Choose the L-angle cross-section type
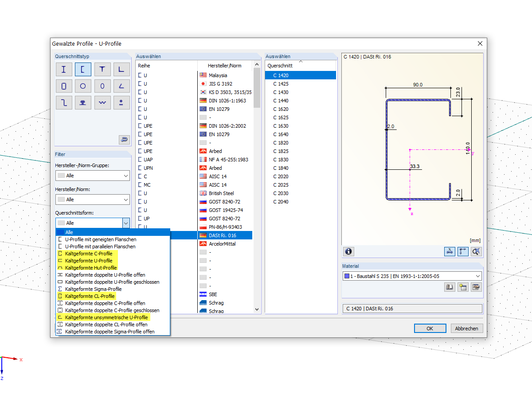Viewport: 532px width, 399px height. tap(121, 69)
